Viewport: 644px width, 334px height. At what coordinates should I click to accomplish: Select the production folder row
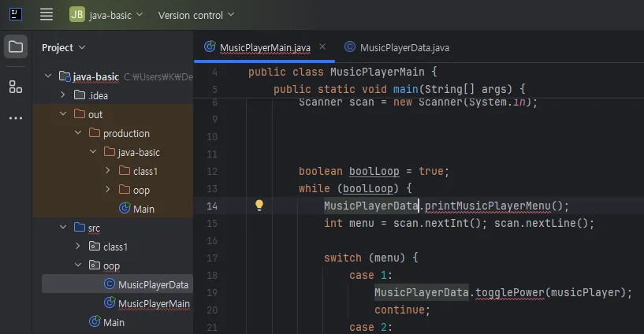tap(113, 133)
